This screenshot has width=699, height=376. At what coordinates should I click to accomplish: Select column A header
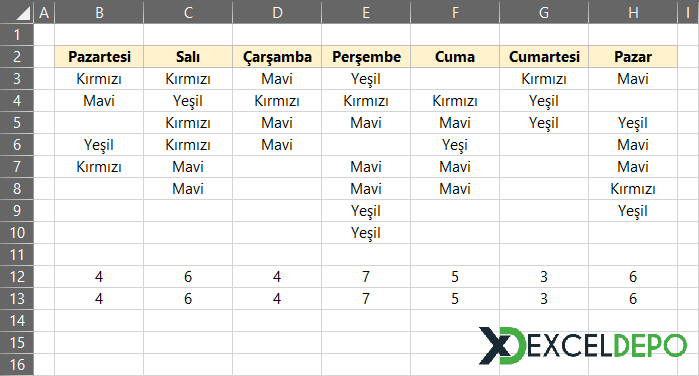(44, 12)
